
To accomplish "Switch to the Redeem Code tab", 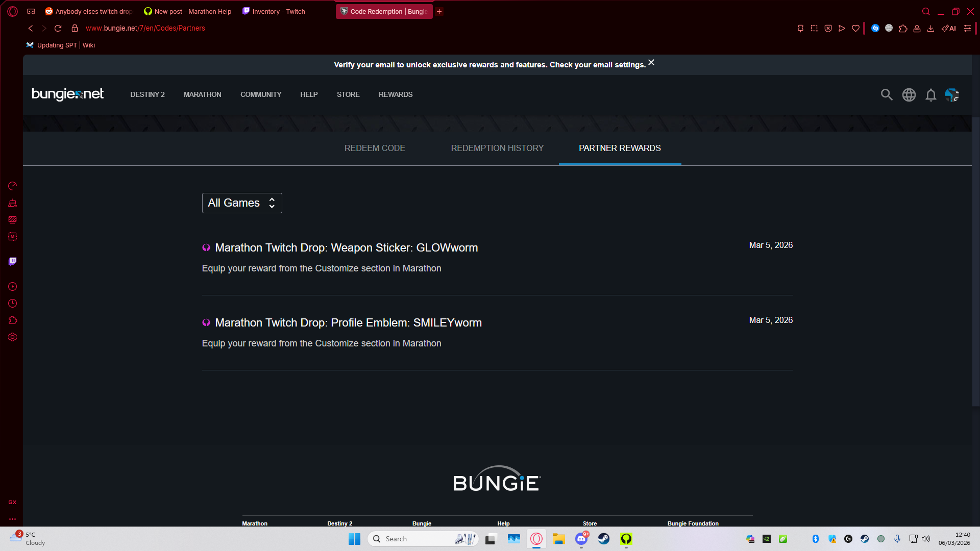I will coord(375,148).
